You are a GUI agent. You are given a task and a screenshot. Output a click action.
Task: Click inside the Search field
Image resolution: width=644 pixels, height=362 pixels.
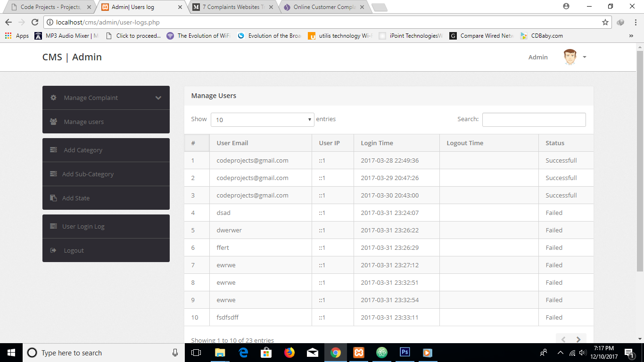533,119
